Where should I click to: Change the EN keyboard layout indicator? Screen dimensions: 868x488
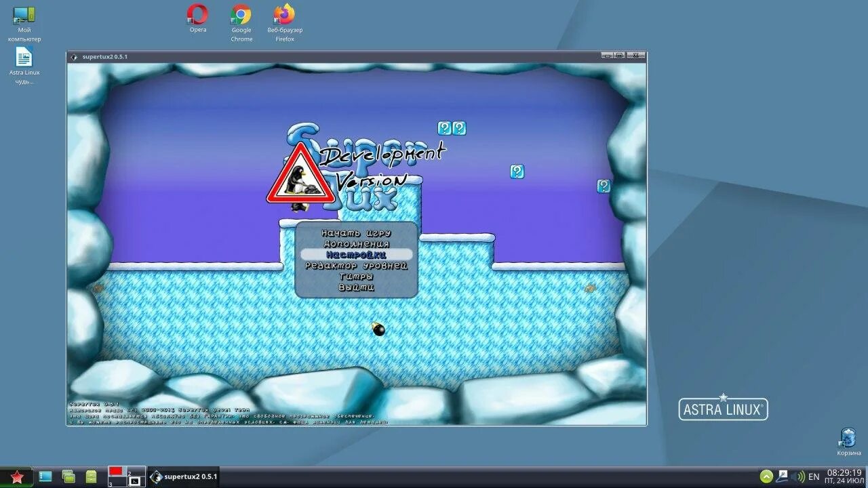click(814, 476)
